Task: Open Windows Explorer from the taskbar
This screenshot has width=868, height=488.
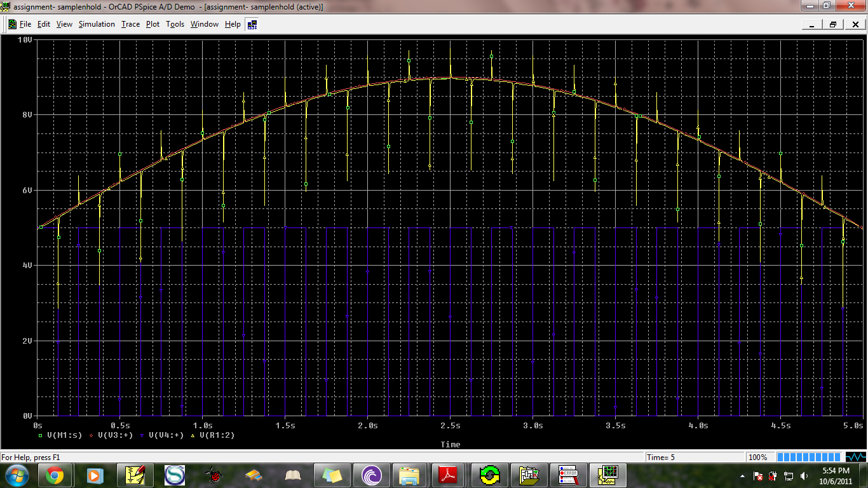Action: pyautogui.click(x=410, y=475)
